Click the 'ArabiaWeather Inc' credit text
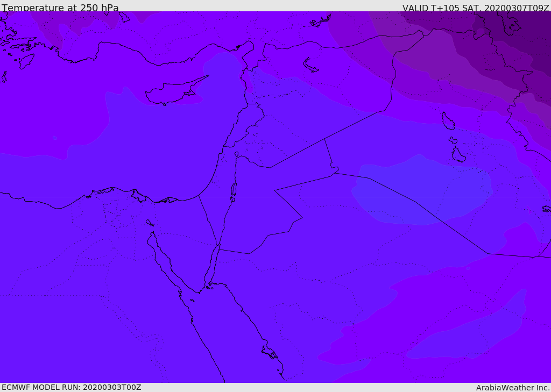Screen dimensions: 551x392 pos(512,388)
